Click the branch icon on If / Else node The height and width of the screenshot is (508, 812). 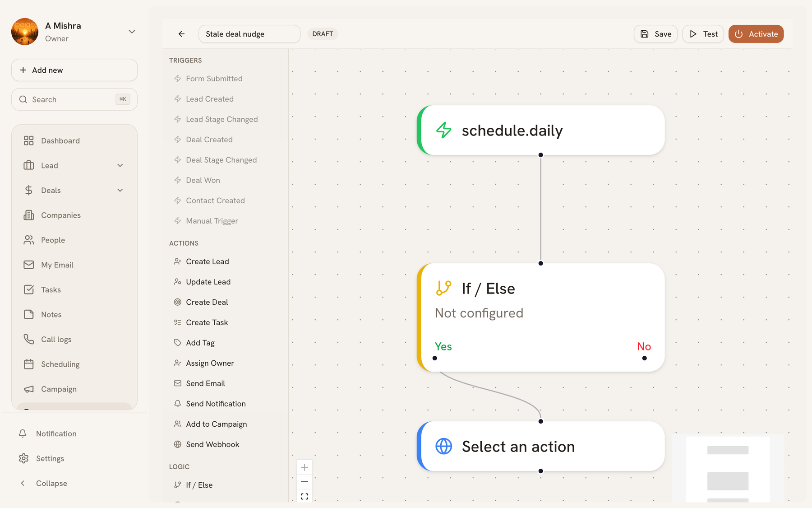(x=444, y=288)
